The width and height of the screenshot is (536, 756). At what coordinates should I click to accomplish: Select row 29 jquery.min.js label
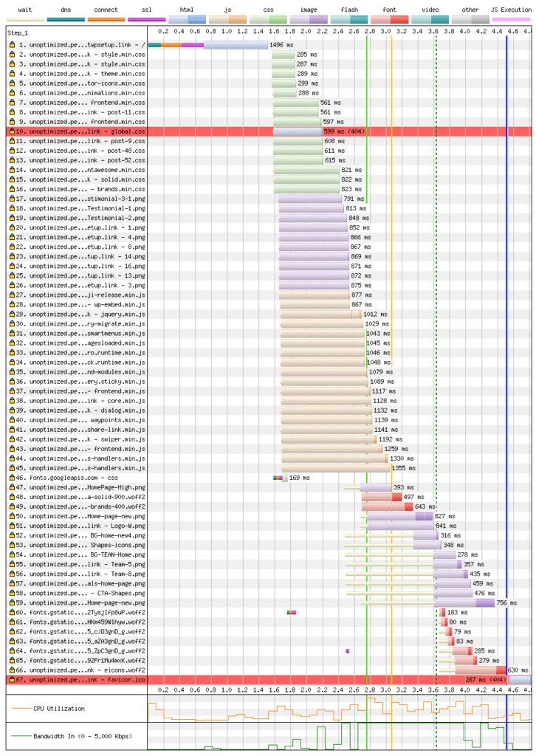(x=80, y=314)
